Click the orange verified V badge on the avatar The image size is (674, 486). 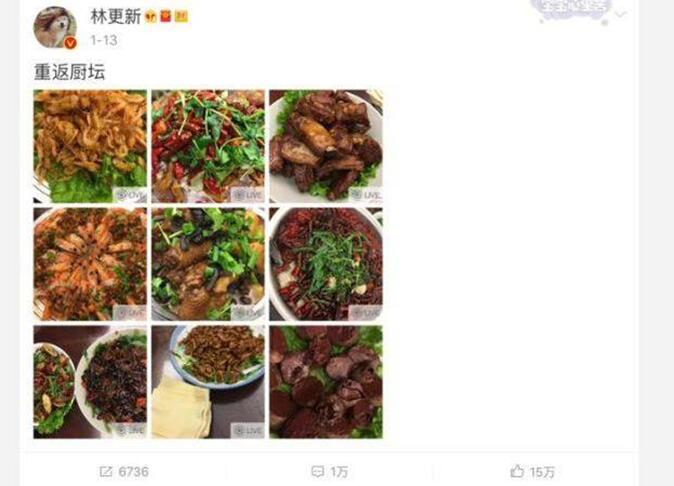(70, 43)
